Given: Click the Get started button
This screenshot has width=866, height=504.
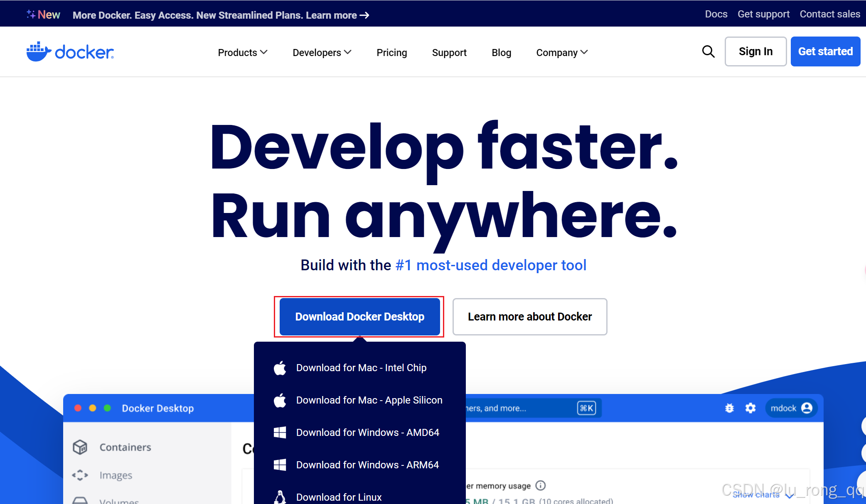Looking at the screenshot, I should click(x=825, y=51).
